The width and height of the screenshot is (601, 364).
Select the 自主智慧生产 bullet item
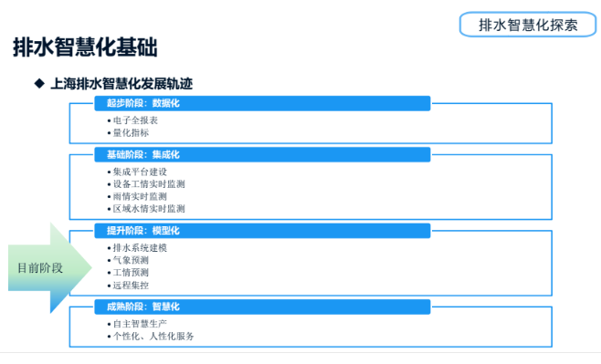137,324
